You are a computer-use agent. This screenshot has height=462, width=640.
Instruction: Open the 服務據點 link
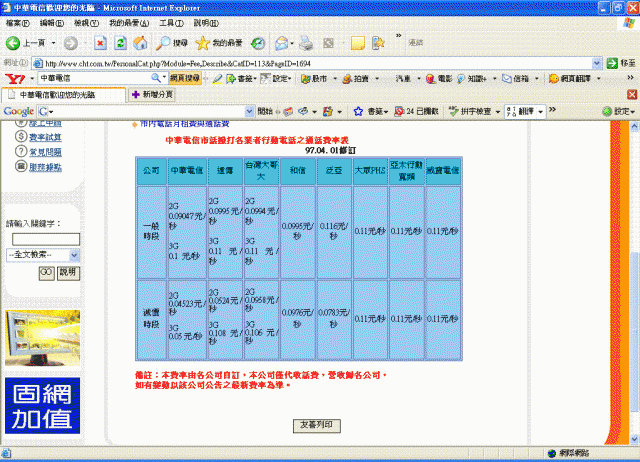[x=45, y=167]
